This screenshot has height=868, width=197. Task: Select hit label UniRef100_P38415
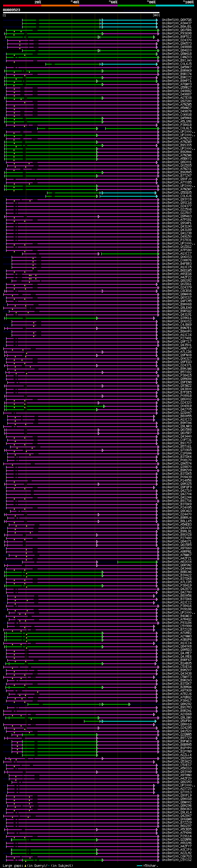click(x=177, y=375)
